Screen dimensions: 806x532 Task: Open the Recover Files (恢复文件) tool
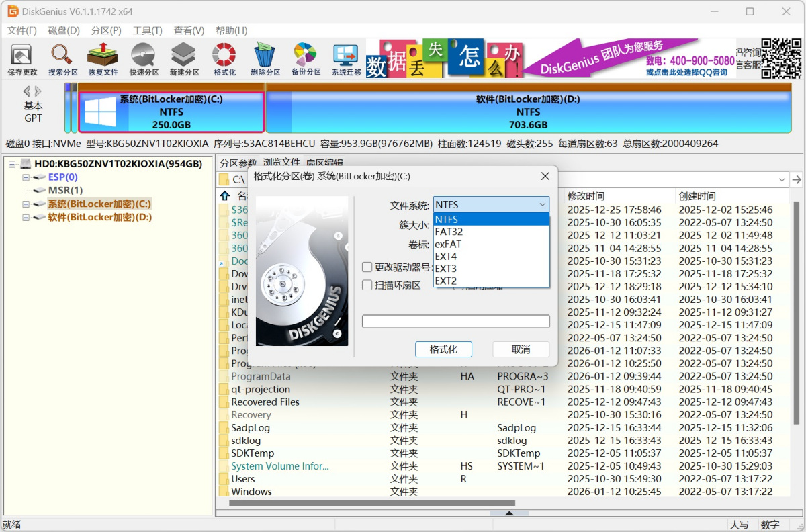(103, 59)
